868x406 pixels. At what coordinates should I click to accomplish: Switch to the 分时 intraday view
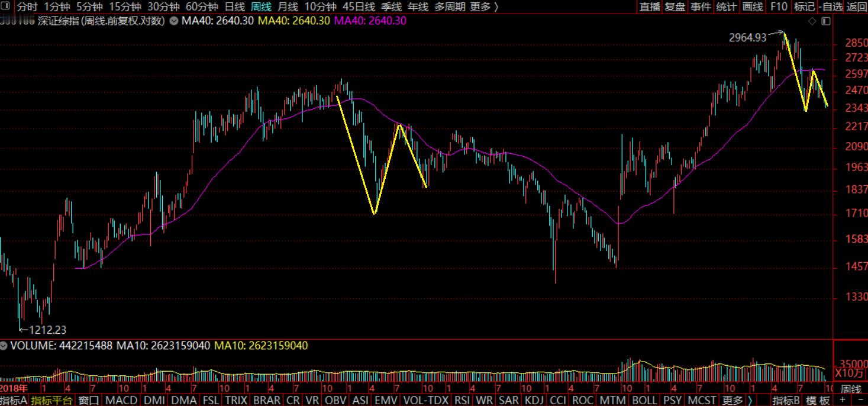pyautogui.click(x=27, y=7)
